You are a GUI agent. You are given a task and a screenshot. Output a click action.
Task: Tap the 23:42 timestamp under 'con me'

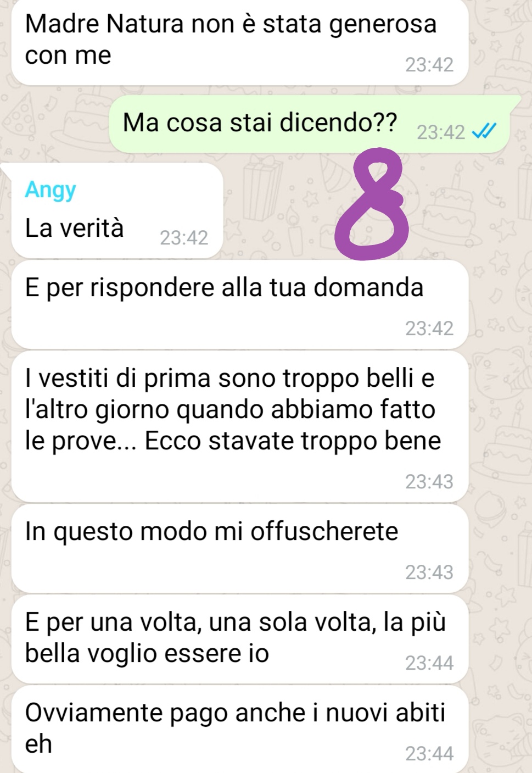(x=429, y=65)
